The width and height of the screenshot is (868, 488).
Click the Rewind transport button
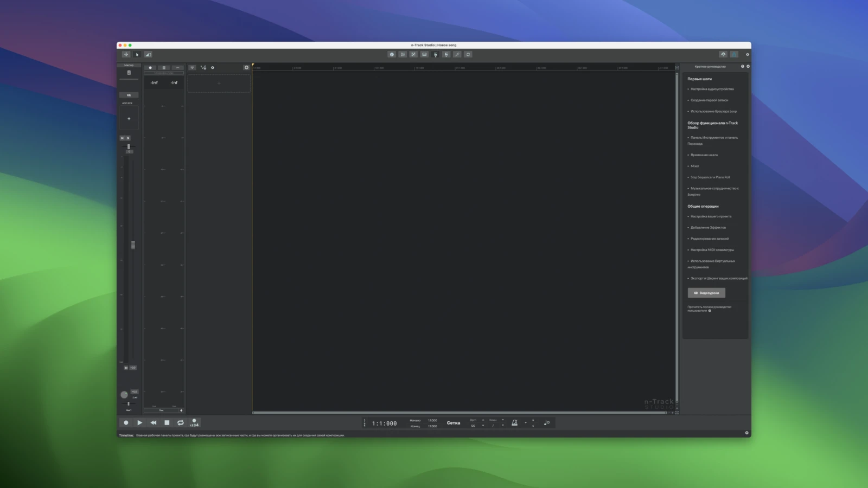click(x=154, y=422)
